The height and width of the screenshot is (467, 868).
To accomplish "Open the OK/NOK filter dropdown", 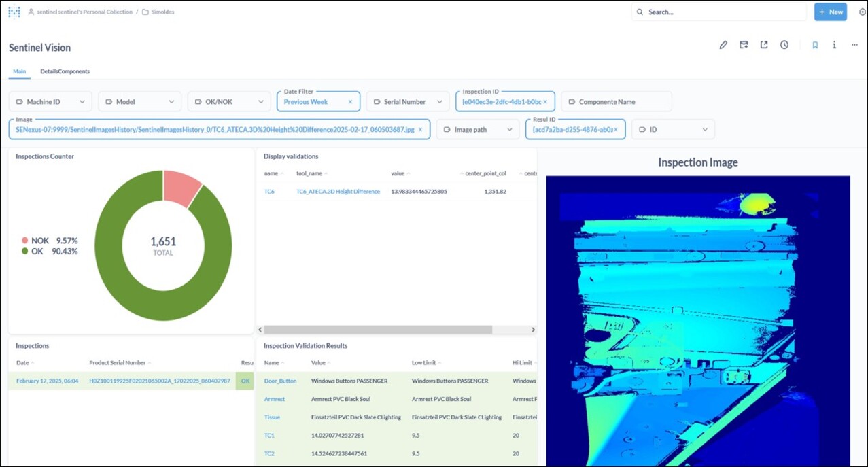I will click(x=228, y=102).
